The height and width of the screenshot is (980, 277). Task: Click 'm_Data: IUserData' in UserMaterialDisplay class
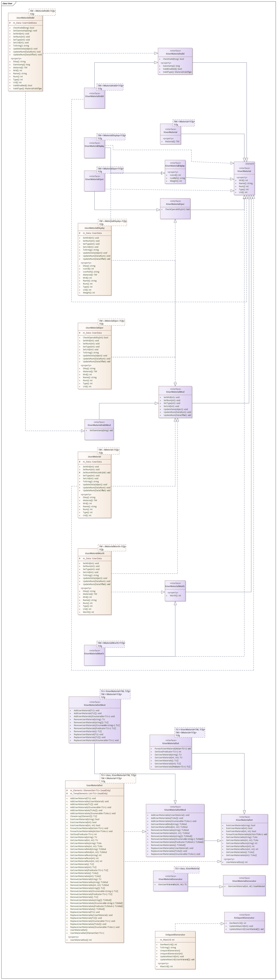click(92, 233)
